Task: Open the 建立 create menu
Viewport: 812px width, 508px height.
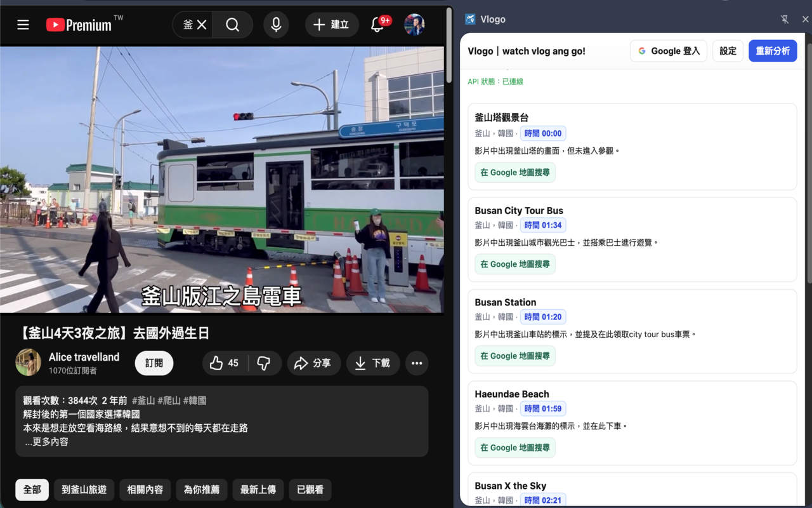Action: pyautogui.click(x=332, y=25)
